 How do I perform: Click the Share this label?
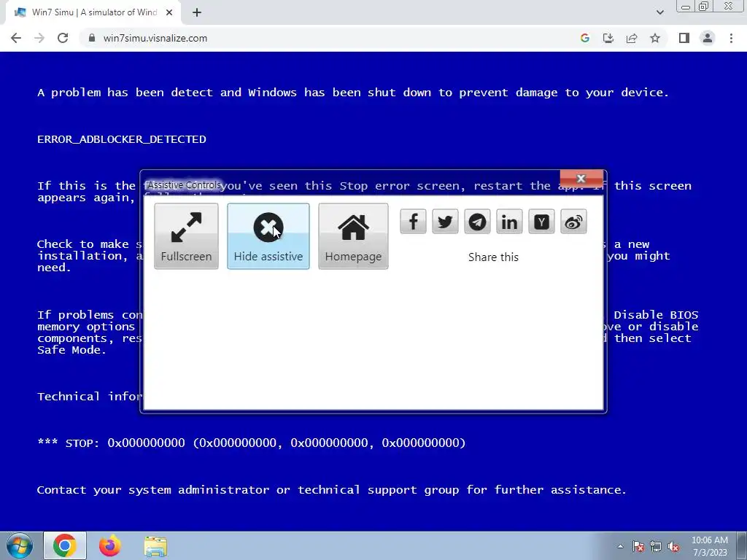tap(493, 257)
